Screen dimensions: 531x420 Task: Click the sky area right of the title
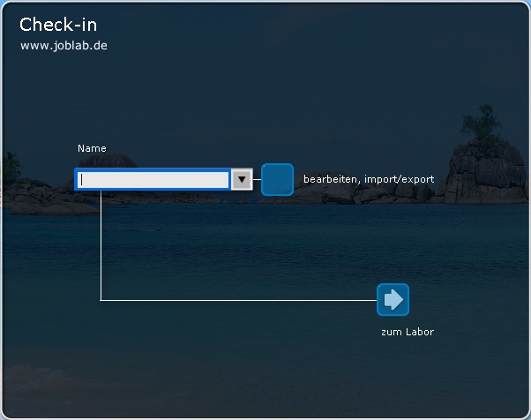click(309, 35)
